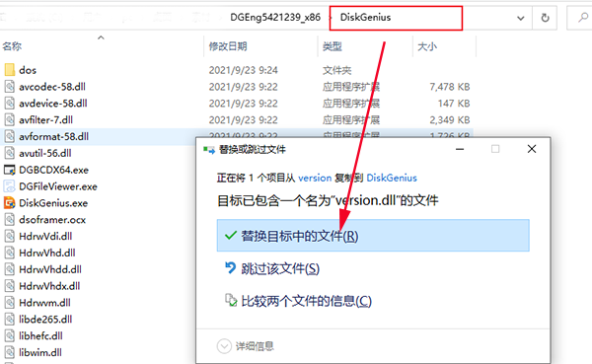Select file name avdevice-58.dll
The width and height of the screenshot is (592, 364).
53,103
